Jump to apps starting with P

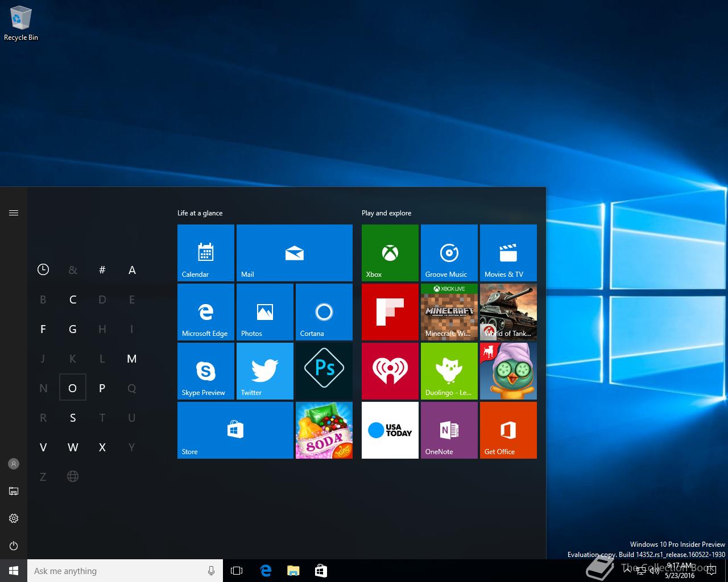coord(102,388)
